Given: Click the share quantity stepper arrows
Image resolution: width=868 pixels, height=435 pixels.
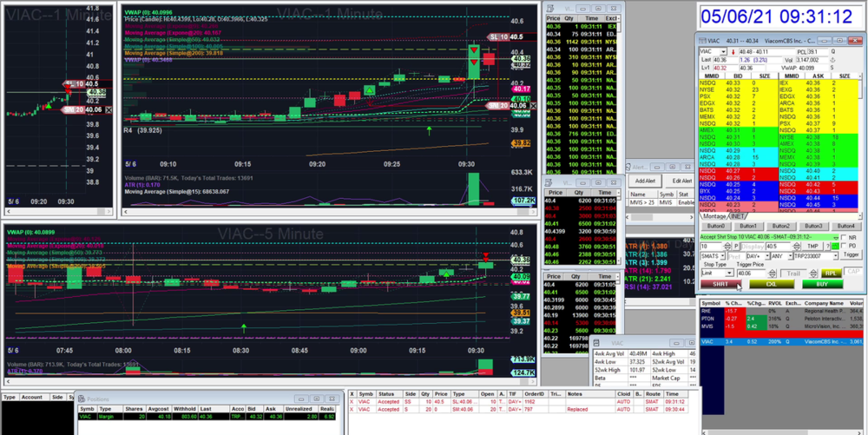Looking at the screenshot, I should point(727,246).
